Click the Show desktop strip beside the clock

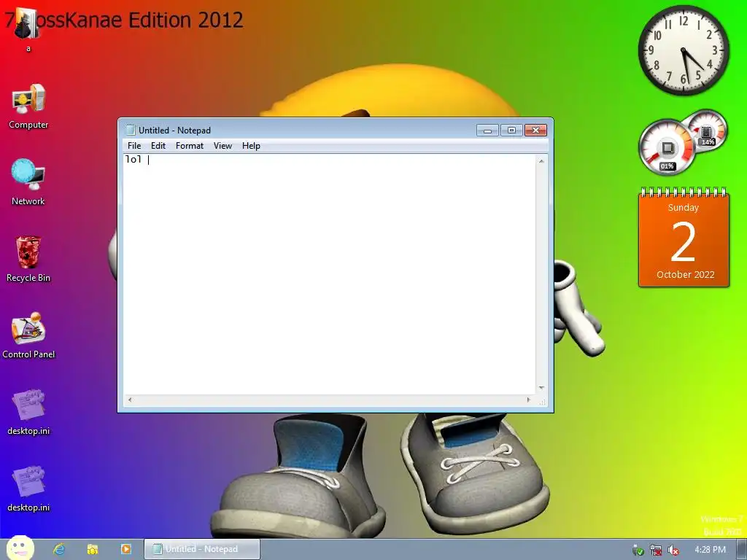pos(741,549)
